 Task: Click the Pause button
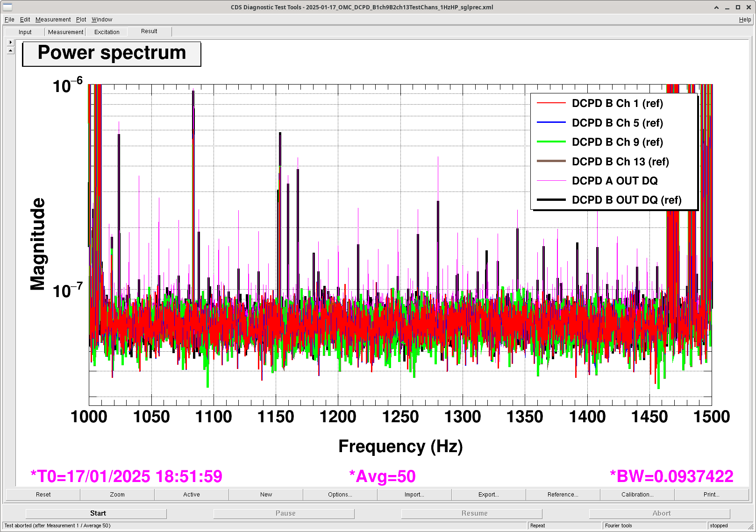click(x=284, y=513)
